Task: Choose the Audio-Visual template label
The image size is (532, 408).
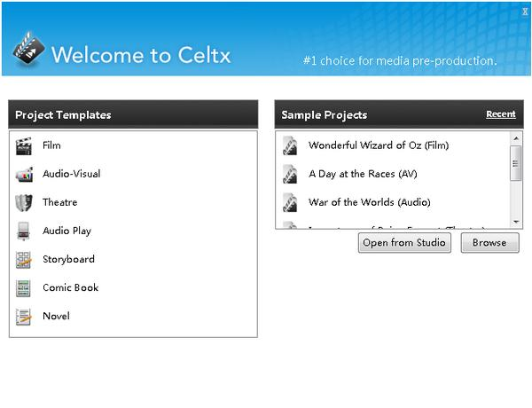Action: 72,174
